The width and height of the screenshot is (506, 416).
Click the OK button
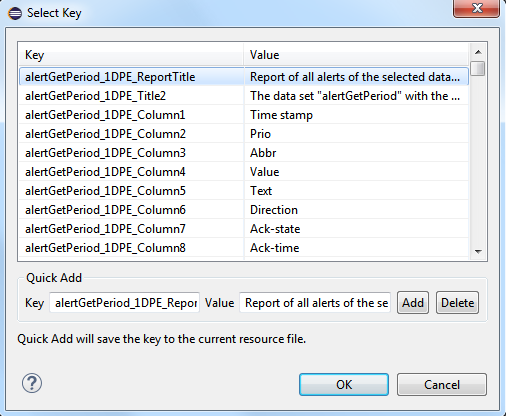tap(344, 384)
